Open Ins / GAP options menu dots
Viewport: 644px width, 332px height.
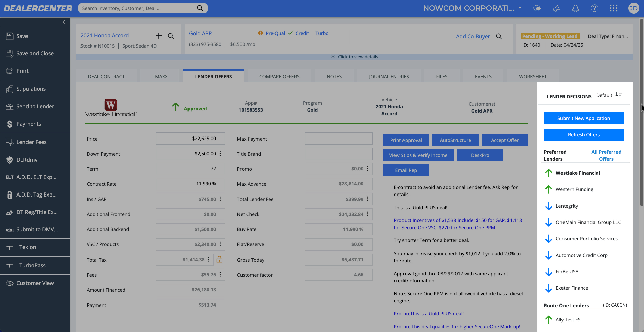point(220,199)
